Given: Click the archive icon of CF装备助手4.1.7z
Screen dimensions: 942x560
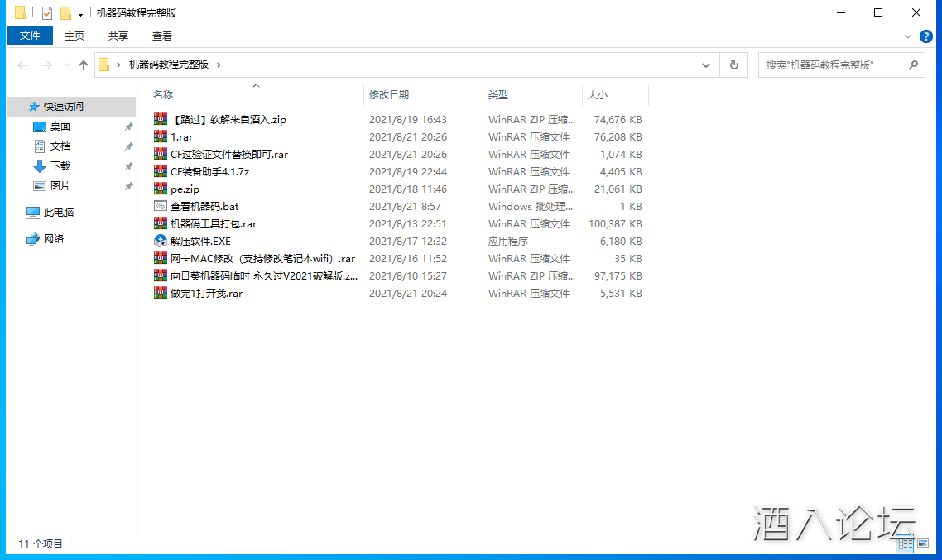Looking at the screenshot, I should [161, 172].
